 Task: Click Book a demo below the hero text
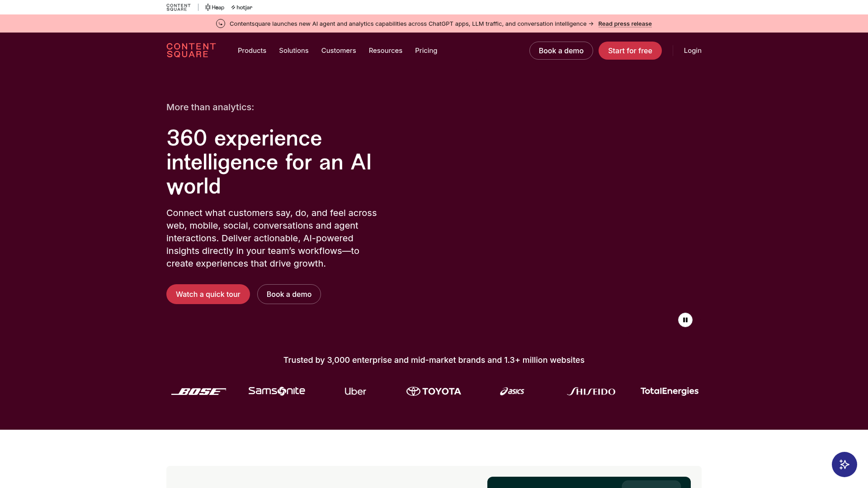[x=289, y=294]
